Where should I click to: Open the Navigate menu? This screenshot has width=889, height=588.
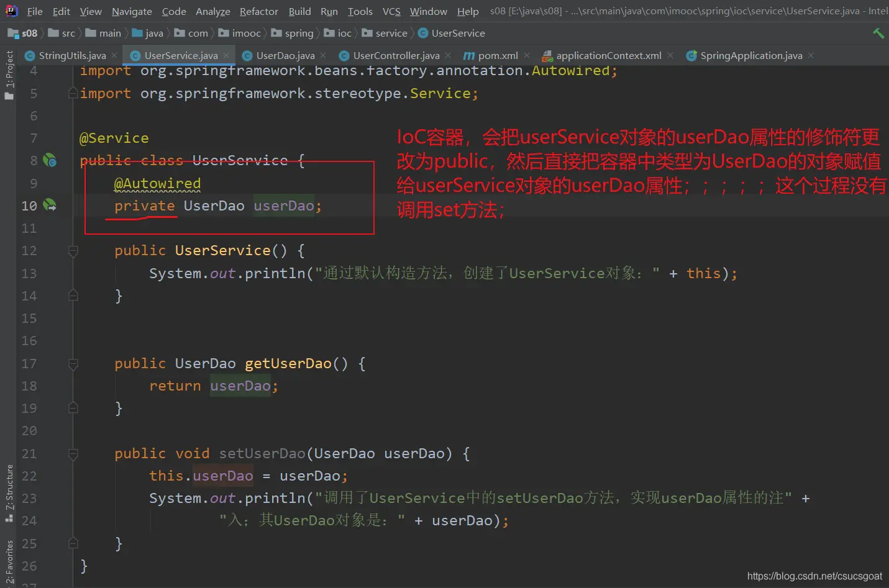[x=132, y=11]
